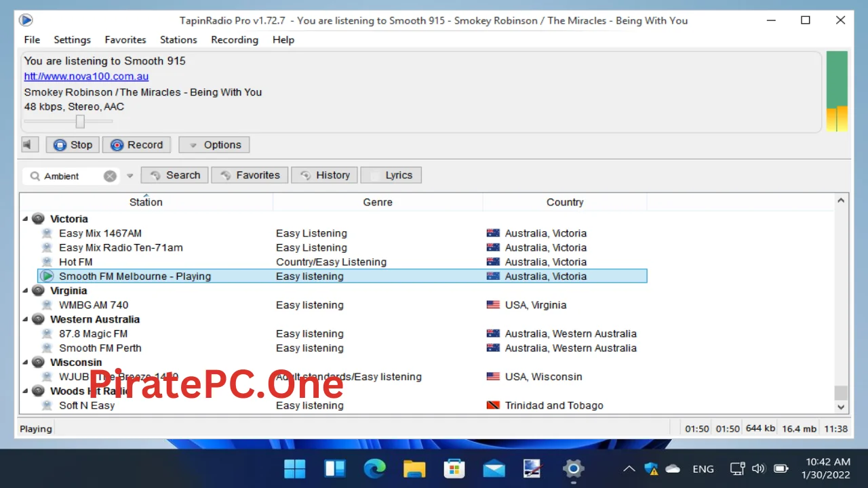Image resolution: width=868 pixels, height=488 pixels.
Task: Click the green play icon beside Smooth FM Melbourne
Action: (x=47, y=276)
